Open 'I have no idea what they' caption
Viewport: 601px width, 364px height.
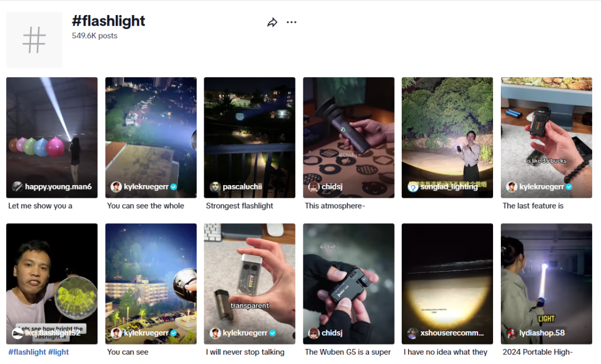pyautogui.click(x=445, y=352)
